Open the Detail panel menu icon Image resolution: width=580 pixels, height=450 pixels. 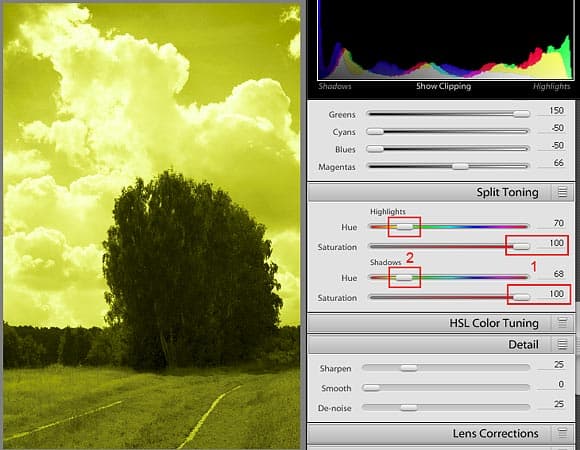point(562,344)
